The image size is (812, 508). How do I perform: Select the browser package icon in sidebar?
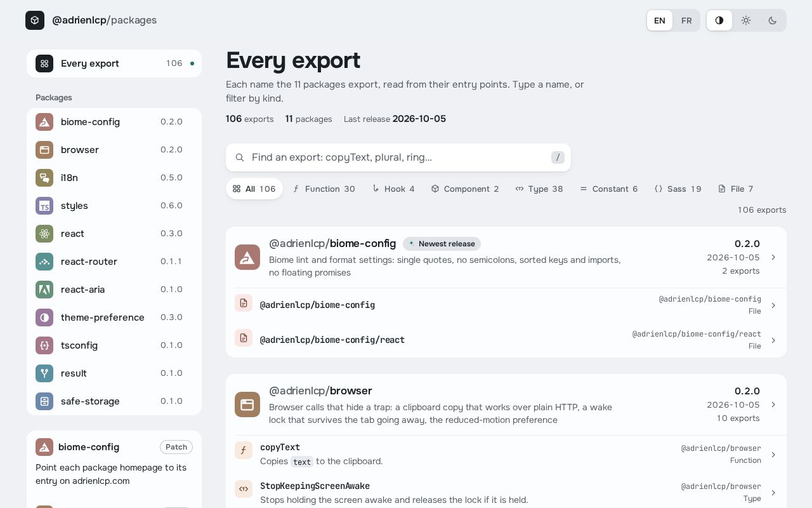coord(44,150)
